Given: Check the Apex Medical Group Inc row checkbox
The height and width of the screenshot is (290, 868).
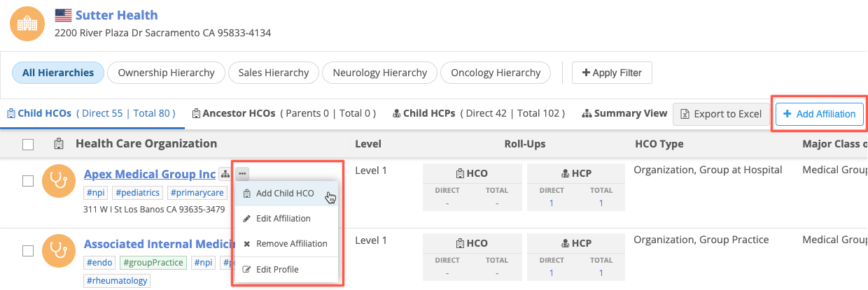Looking at the screenshot, I should 28,181.
